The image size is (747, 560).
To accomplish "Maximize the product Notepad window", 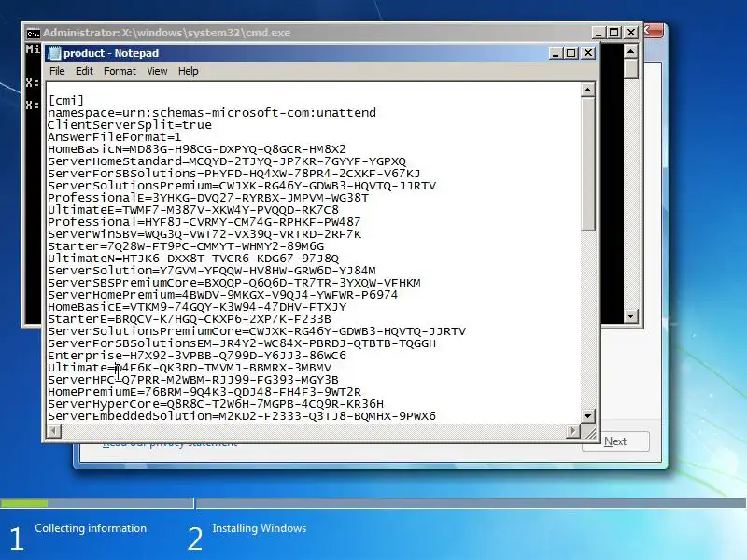I will click(571, 53).
